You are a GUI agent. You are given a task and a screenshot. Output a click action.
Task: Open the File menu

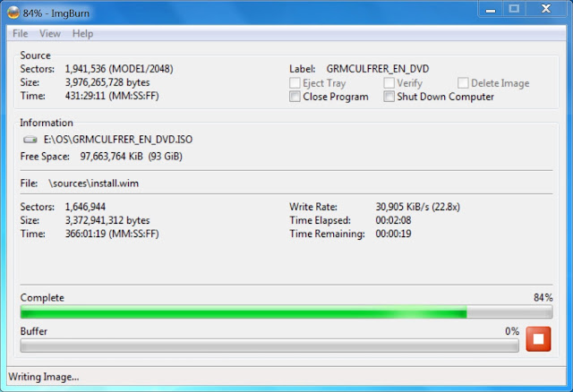pyautogui.click(x=20, y=34)
